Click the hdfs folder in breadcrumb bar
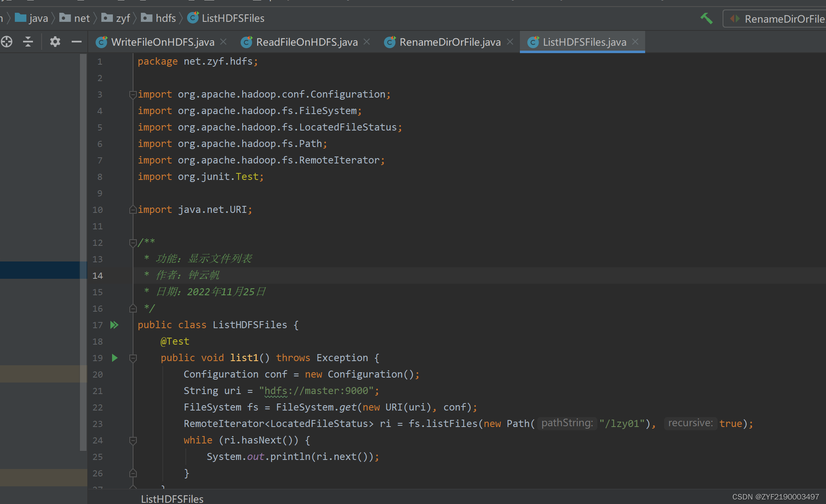Viewport: 826px width, 504px height. click(x=165, y=18)
